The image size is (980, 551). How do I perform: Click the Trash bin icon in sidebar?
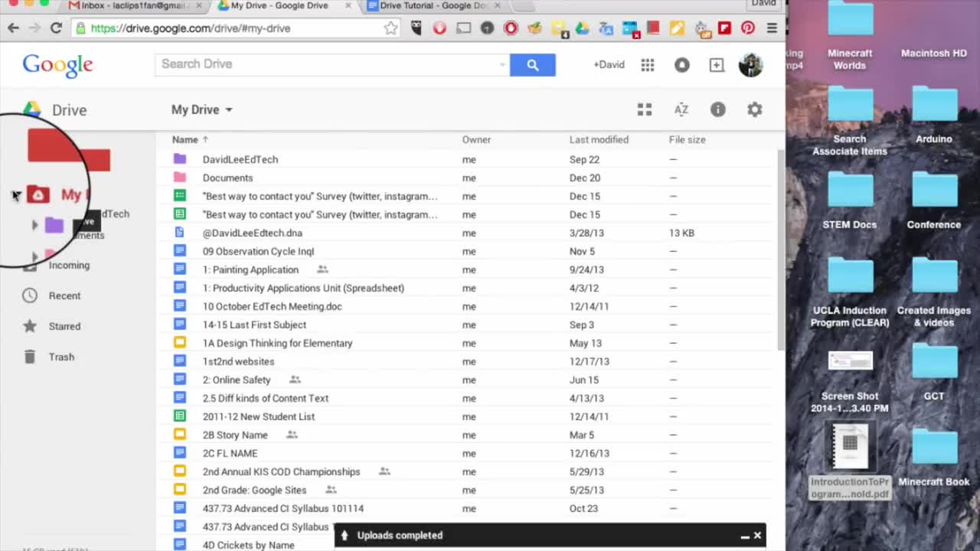(x=30, y=357)
